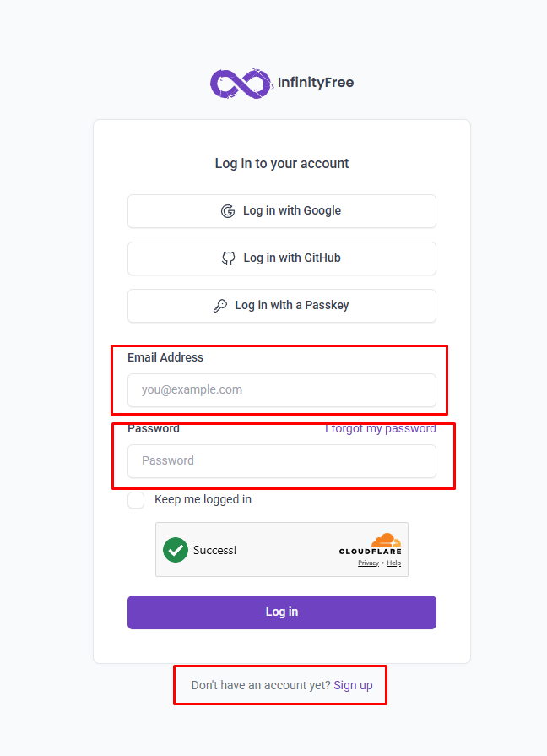Click the Google G icon
This screenshot has height=756, width=547.
pyautogui.click(x=228, y=210)
